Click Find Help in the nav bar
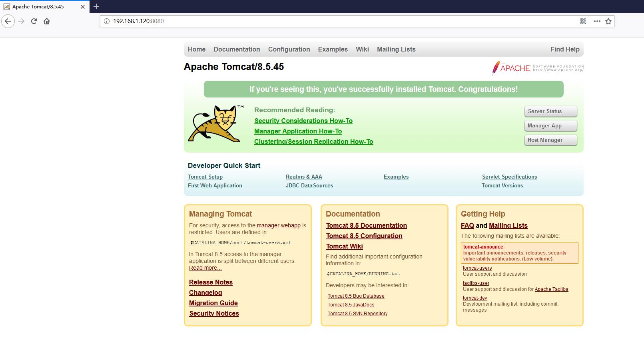Viewport: 644px width, 338px height. tap(565, 49)
